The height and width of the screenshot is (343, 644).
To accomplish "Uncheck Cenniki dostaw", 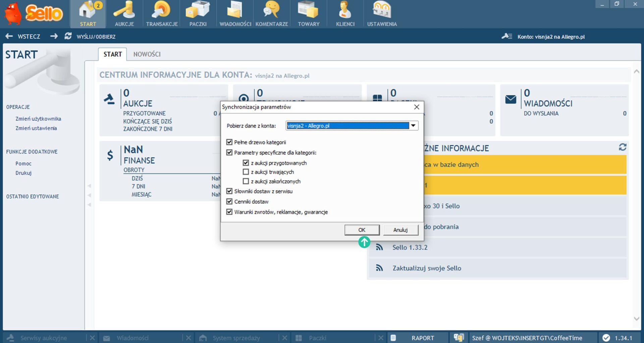I will (229, 202).
